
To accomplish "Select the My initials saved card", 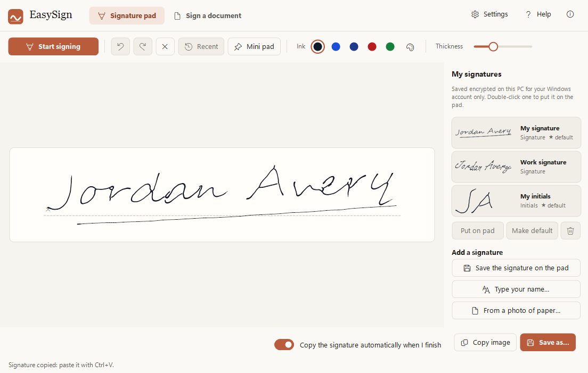I will point(516,201).
